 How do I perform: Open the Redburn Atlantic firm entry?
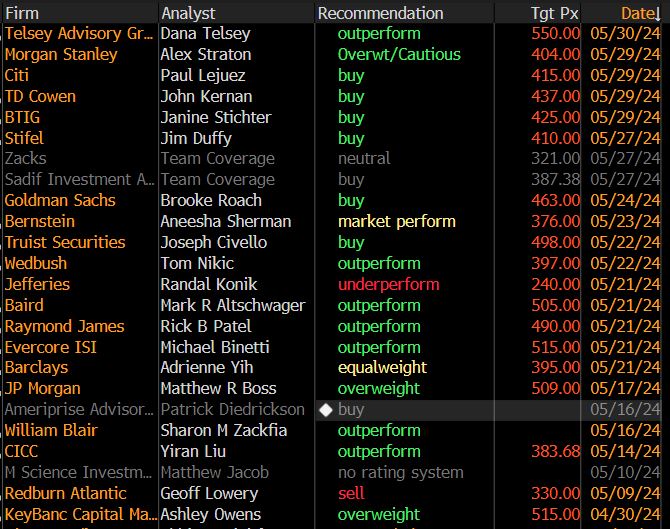coord(66,493)
